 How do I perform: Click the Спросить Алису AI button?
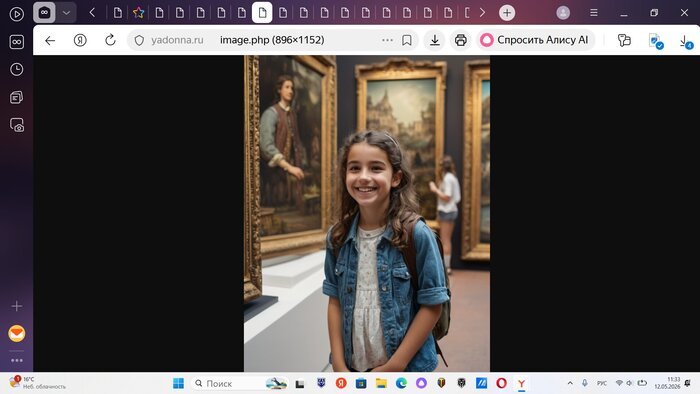point(535,40)
